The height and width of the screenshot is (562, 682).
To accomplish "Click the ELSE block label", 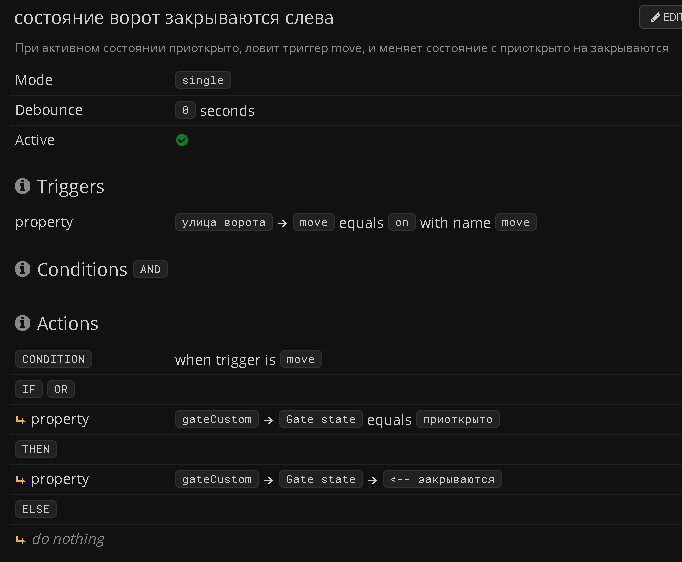I will tap(36, 509).
